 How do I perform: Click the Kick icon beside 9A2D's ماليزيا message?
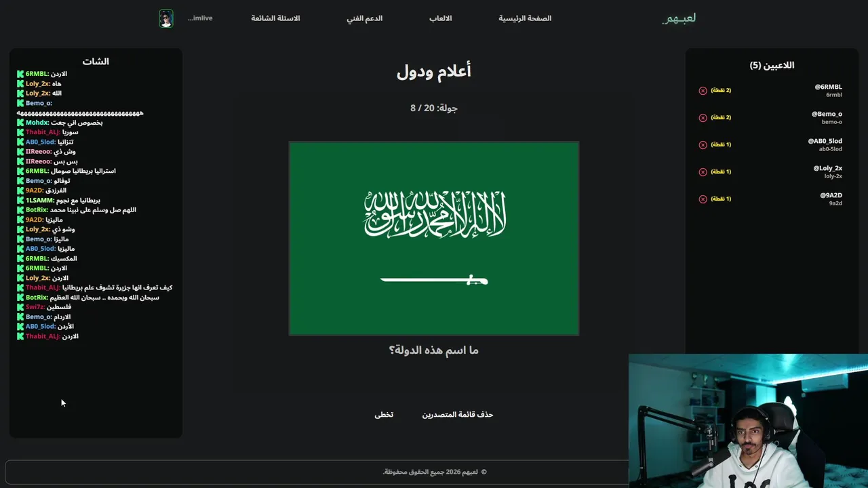coord(20,220)
